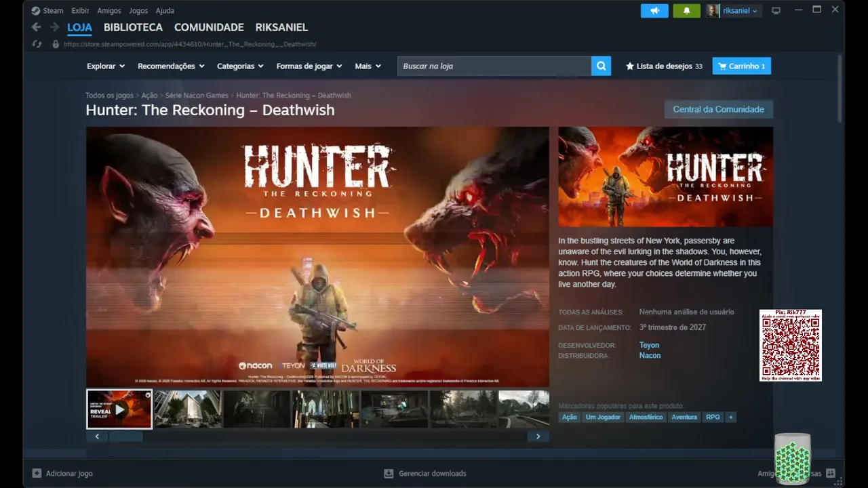Viewport: 868px width, 488px height.
Task: Expand the Formas de jogar menu
Action: (x=309, y=66)
